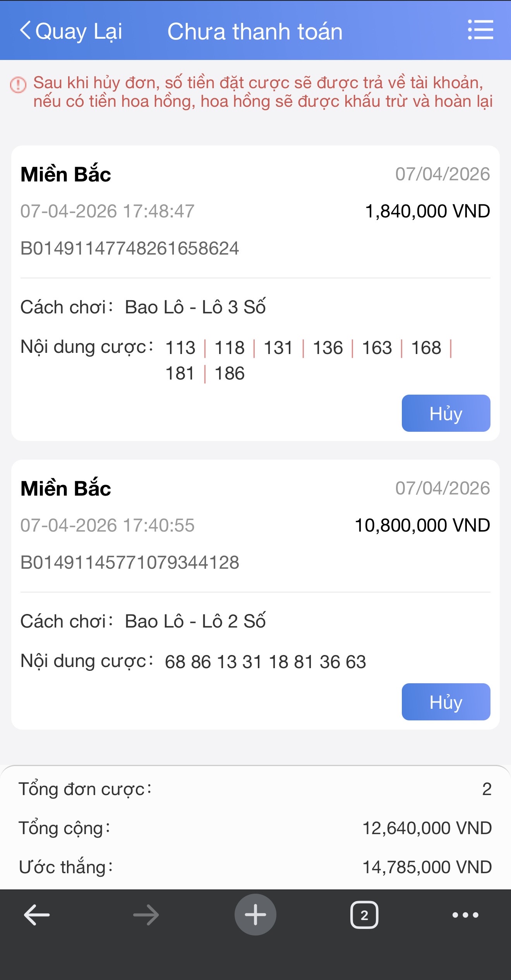Tap order ID B0149114774826165​8624
Viewport: 511px width, 980px height.
(x=130, y=248)
